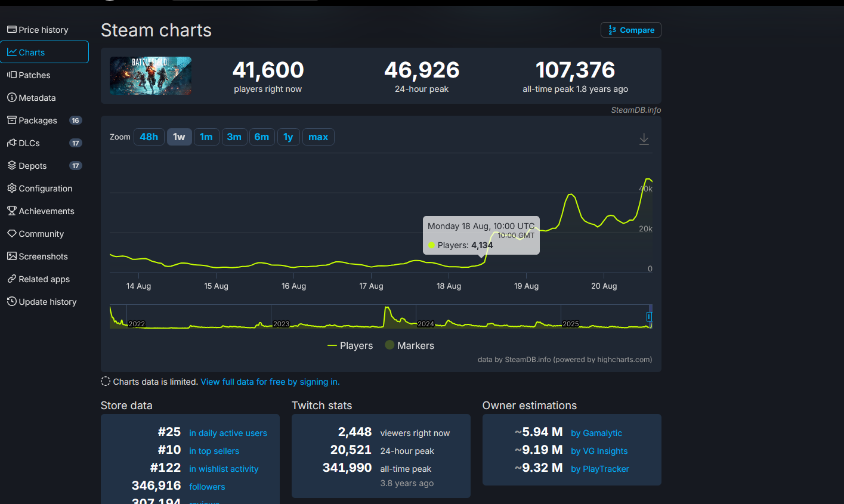Open the "in daily active users" link
This screenshot has width=844, height=504.
tap(228, 433)
